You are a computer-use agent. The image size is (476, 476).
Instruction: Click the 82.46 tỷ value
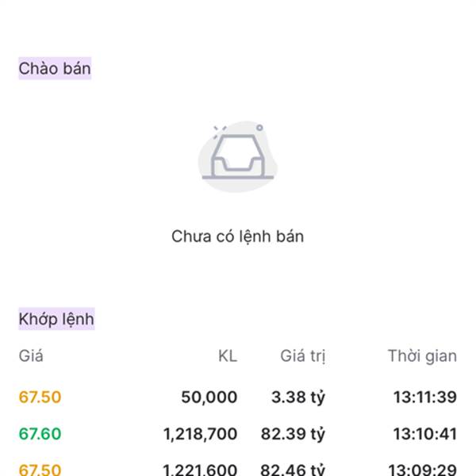pyautogui.click(x=293, y=470)
